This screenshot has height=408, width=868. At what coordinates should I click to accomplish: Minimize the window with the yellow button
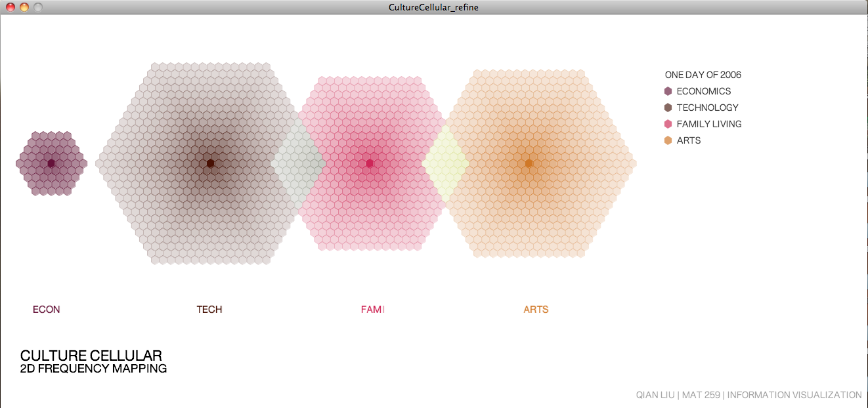pos(24,7)
